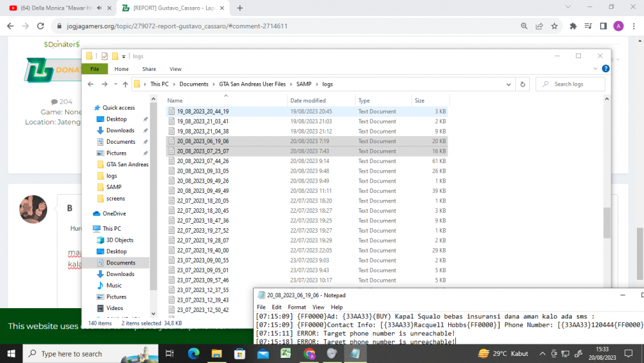Select file 20_08_2023_07_44_26
This screenshot has height=363, width=644.
pyautogui.click(x=203, y=161)
